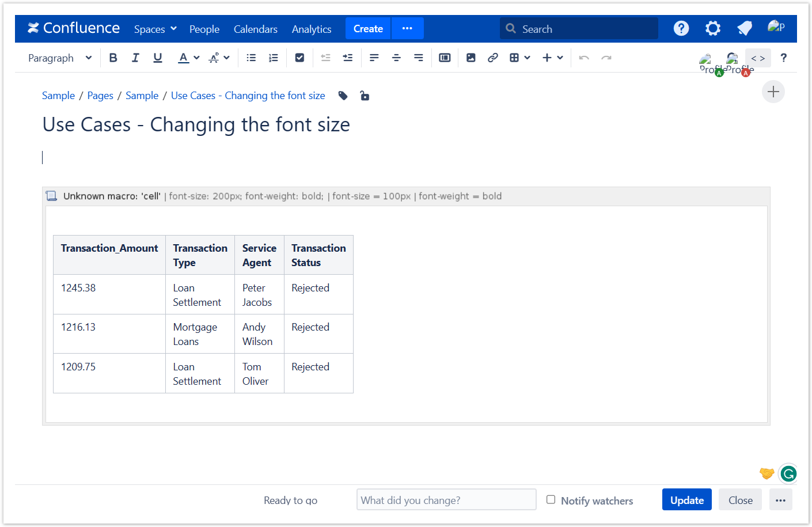
Task: Insert a task list checkbox
Action: click(x=299, y=58)
